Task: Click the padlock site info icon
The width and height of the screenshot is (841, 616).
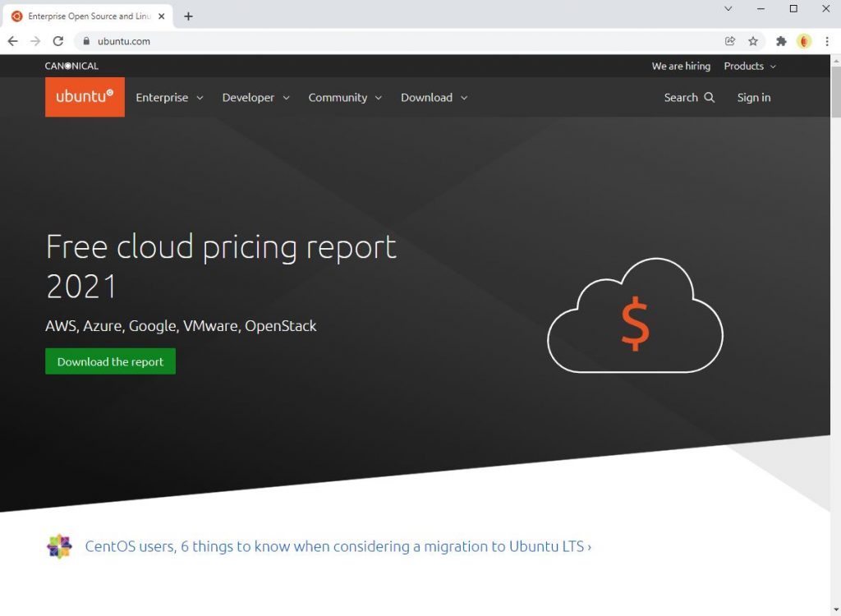Action: [x=85, y=41]
